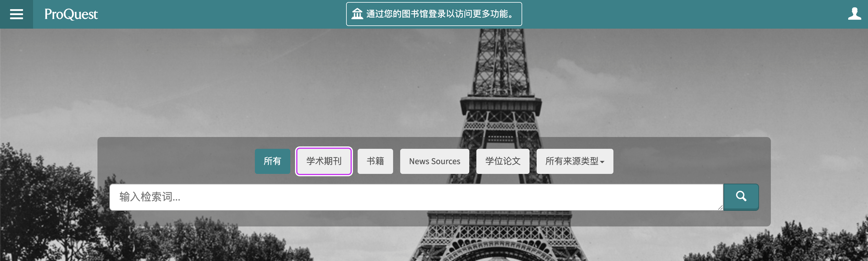Switch to the News Sources tab
Image resolution: width=868 pixels, height=261 pixels.
tap(434, 161)
